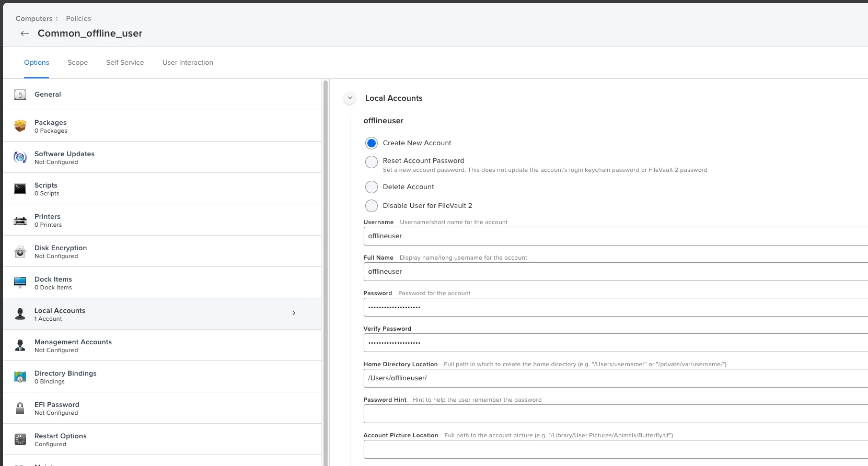Viewport: 868px width, 466px height.
Task: Click the Username input field
Action: [x=616, y=236]
